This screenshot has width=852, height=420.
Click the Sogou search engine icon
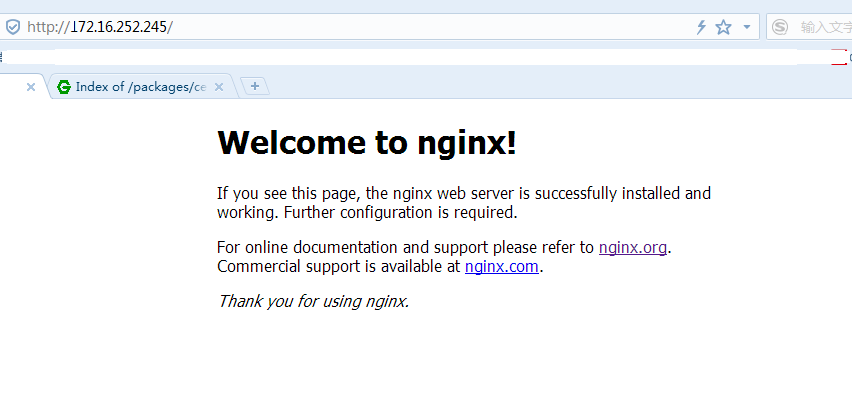coord(780,27)
